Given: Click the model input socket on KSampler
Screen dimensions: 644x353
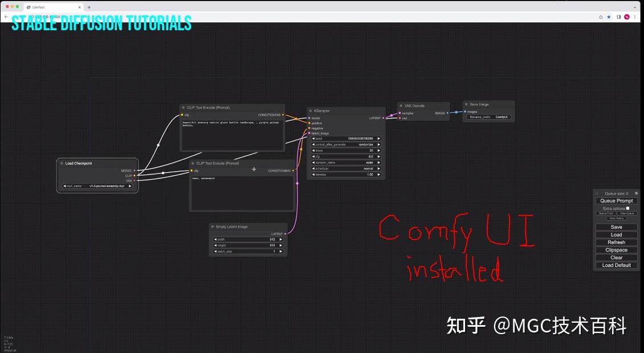Looking at the screenshot, I should tap(309, 118).
